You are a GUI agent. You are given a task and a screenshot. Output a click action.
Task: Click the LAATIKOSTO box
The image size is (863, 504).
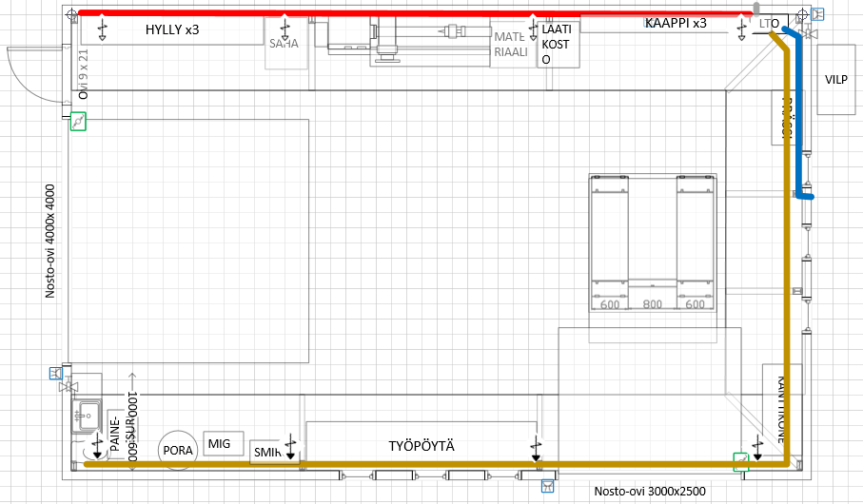[x=557, y=45]
